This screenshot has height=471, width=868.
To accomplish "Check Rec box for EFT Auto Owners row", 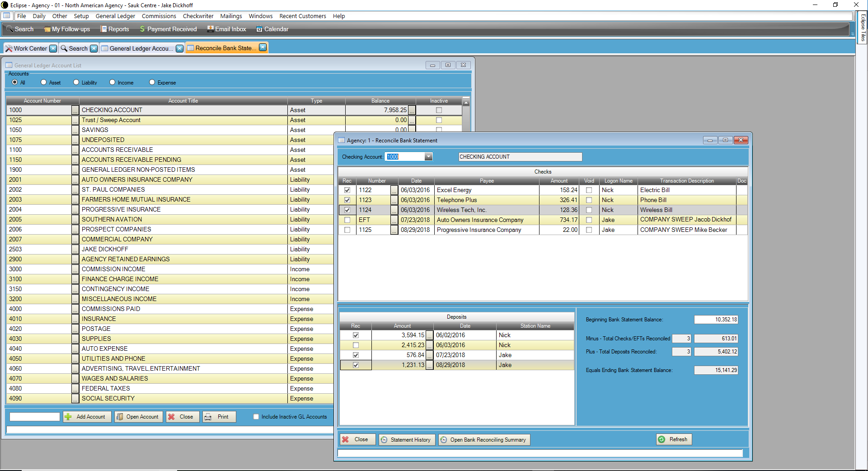I will (x=347, y=220).
